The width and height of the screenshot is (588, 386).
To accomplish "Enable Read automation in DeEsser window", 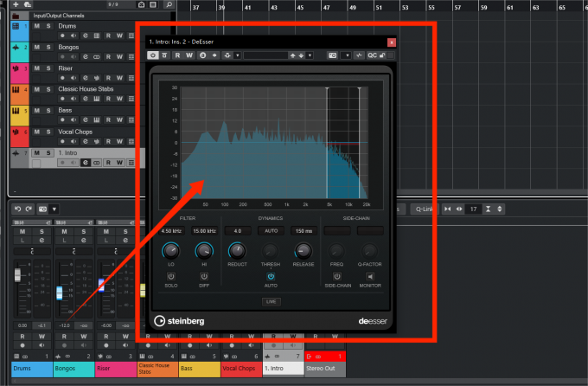I will coord(177,55).
